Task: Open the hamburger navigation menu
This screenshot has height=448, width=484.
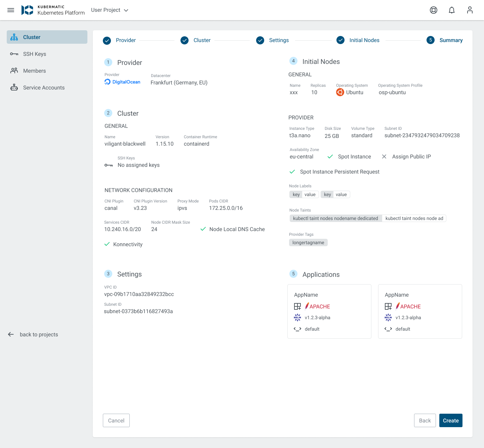Action: tap(11, 10)
